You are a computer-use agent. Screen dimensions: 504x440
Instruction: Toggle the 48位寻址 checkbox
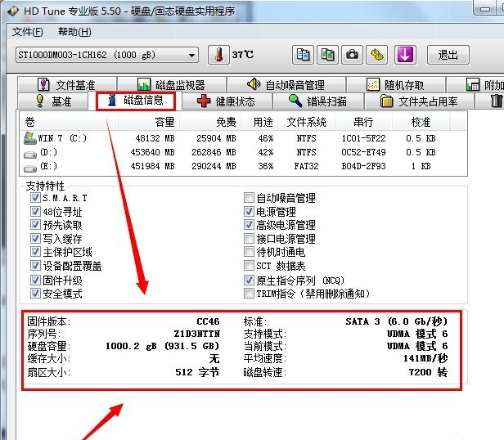tap(35, 211)
